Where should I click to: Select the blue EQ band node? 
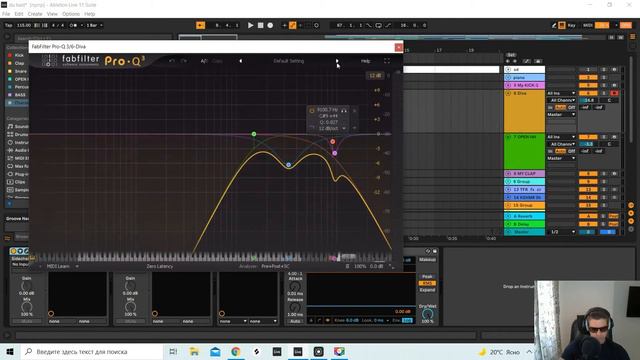click(x=289, y=165)
